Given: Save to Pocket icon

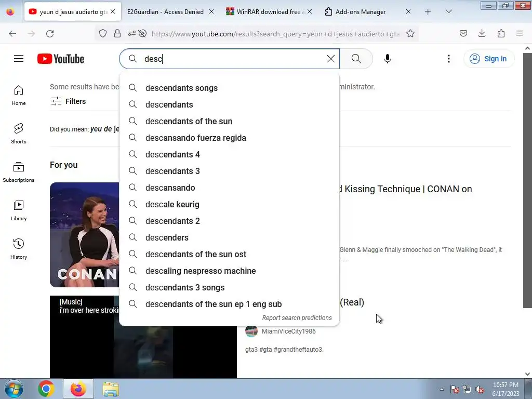Looking at the screenshot, I should [x=463, y=33].
